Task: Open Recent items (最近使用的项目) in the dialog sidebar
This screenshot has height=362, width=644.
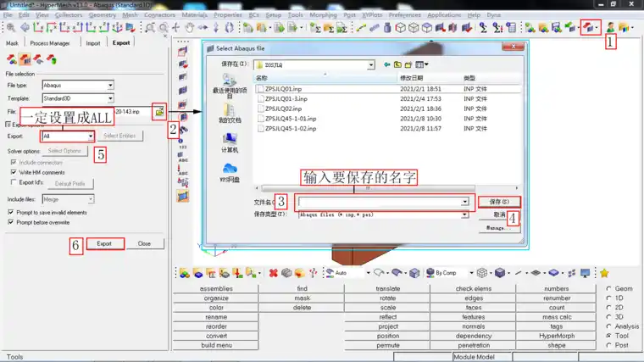Action: (x=230, y=86)
